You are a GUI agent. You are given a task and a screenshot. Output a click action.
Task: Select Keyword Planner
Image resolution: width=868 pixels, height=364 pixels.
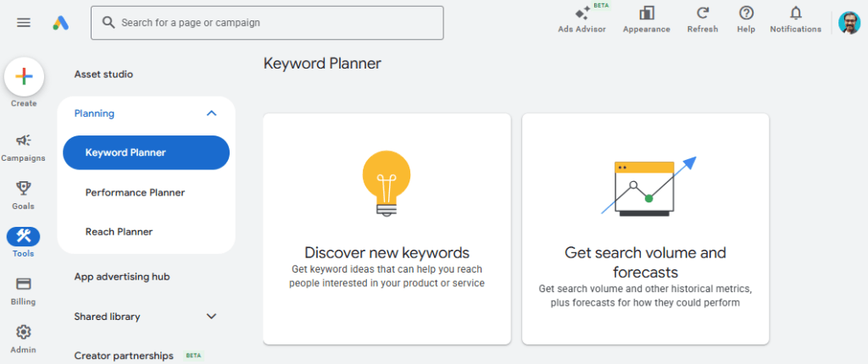tap(146, 152)
